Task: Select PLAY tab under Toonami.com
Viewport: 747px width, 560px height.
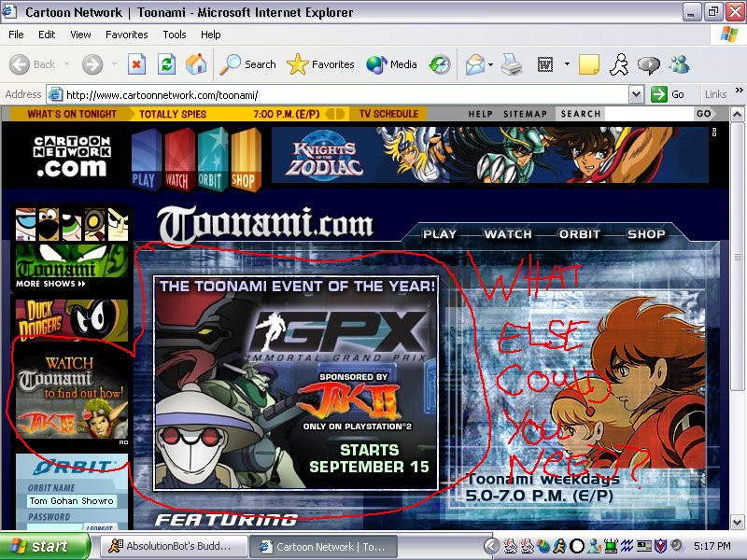Action: tap(439, 234)
